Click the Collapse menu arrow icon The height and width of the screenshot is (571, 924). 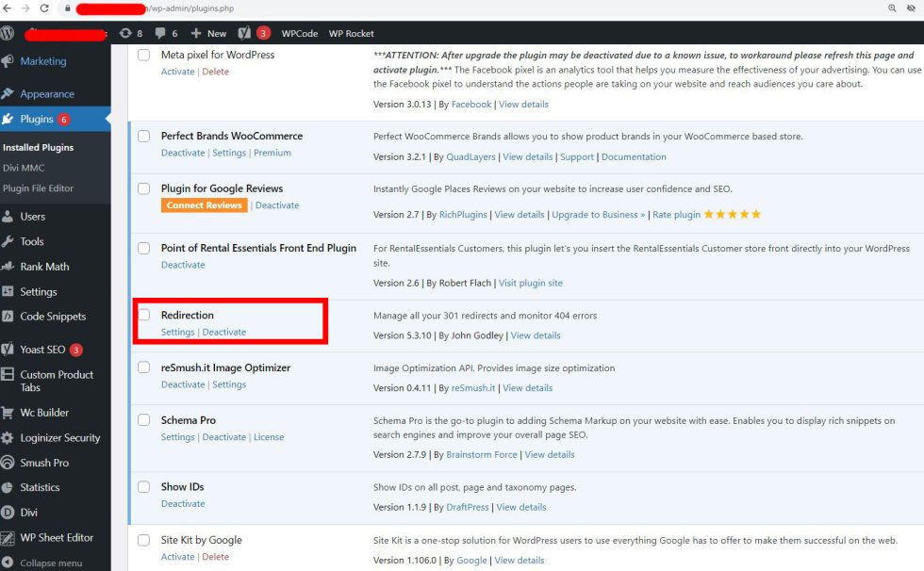coord(8,563)
